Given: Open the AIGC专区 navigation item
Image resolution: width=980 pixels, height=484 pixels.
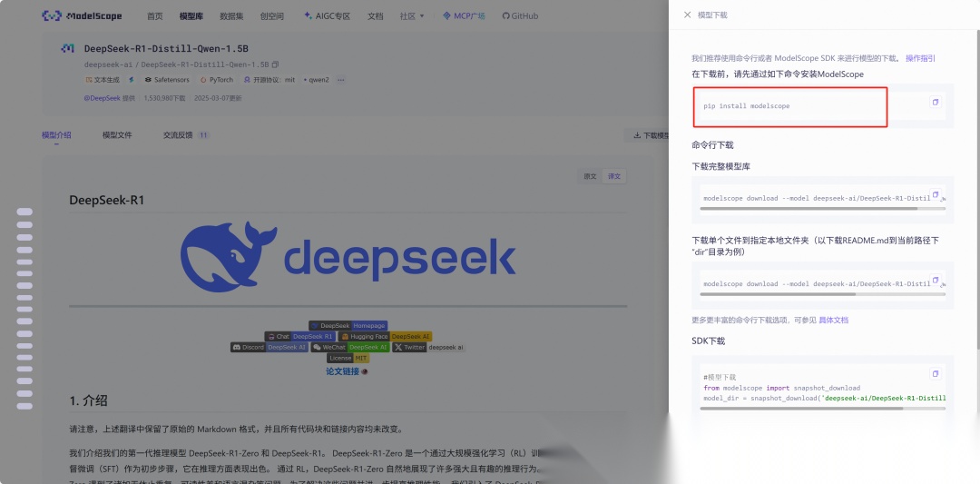Looking at the screenshot, I should point(327,16).
